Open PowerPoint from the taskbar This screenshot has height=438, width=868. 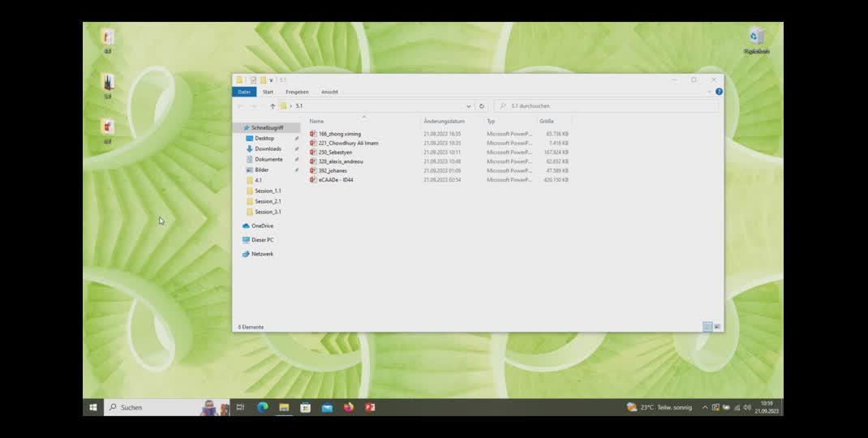[x=370, y=407]
